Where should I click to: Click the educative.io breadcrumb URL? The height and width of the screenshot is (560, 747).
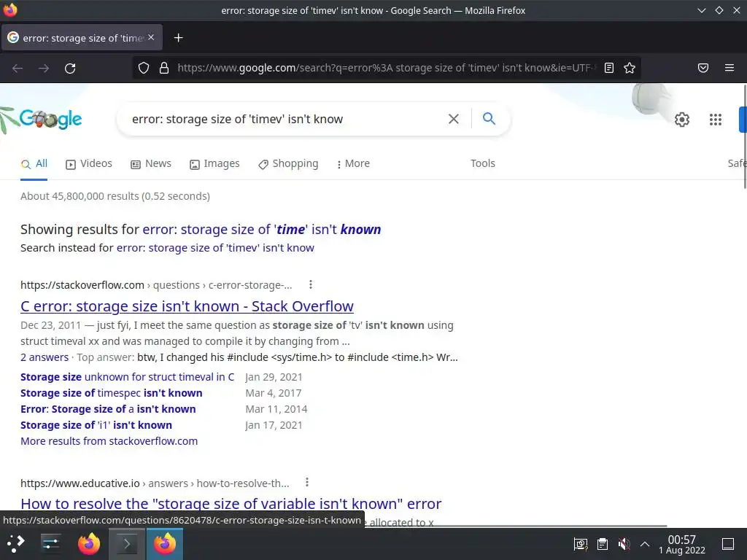[155, 483]
